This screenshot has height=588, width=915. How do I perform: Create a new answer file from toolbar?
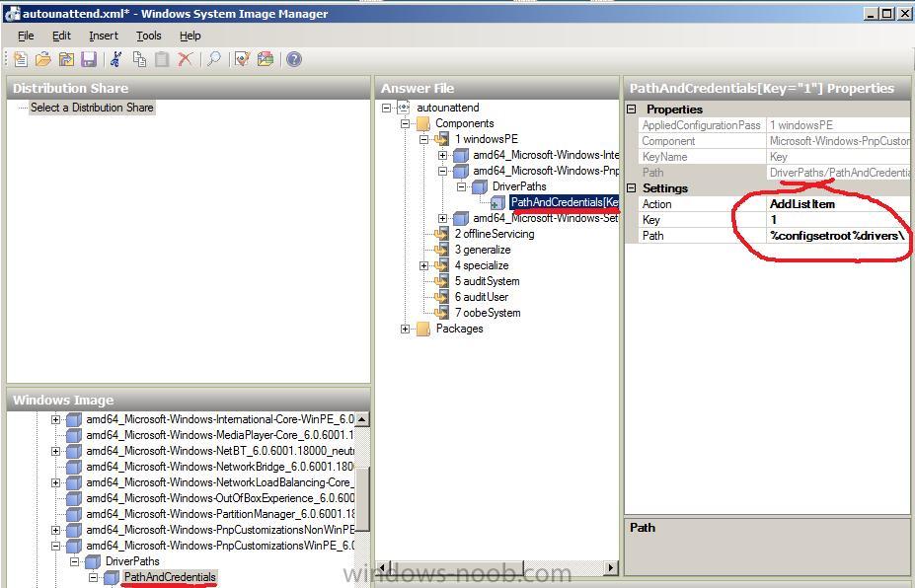pyautogui.click(x=20, y=59)
